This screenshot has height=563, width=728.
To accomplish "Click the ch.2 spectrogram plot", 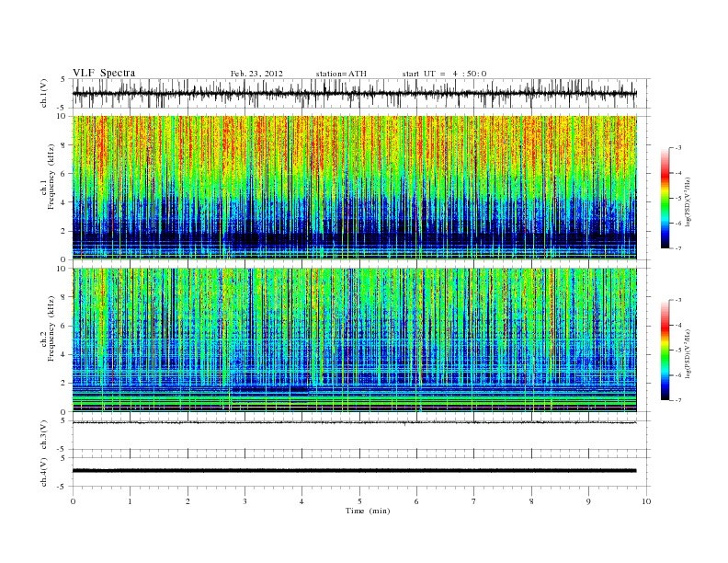I will click(x=355, y=340).
